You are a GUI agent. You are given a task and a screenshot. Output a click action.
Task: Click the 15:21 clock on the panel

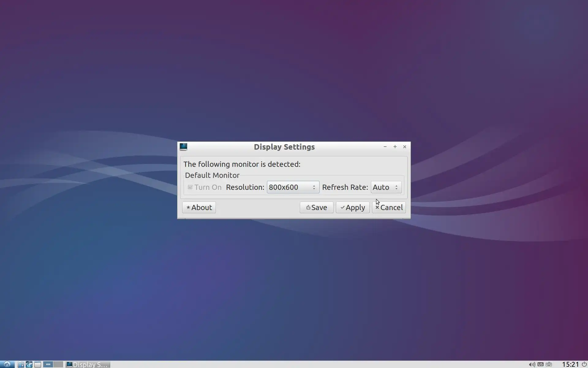[570, 364]
